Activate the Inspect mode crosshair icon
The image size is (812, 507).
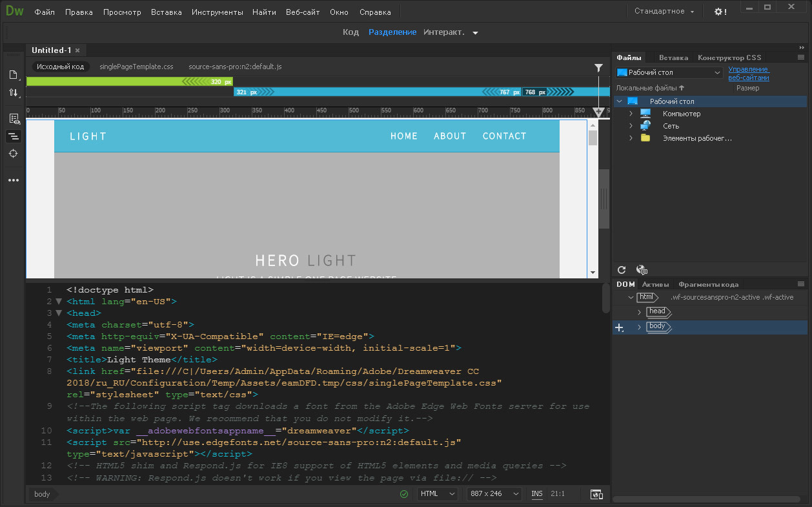coord(13,154)
